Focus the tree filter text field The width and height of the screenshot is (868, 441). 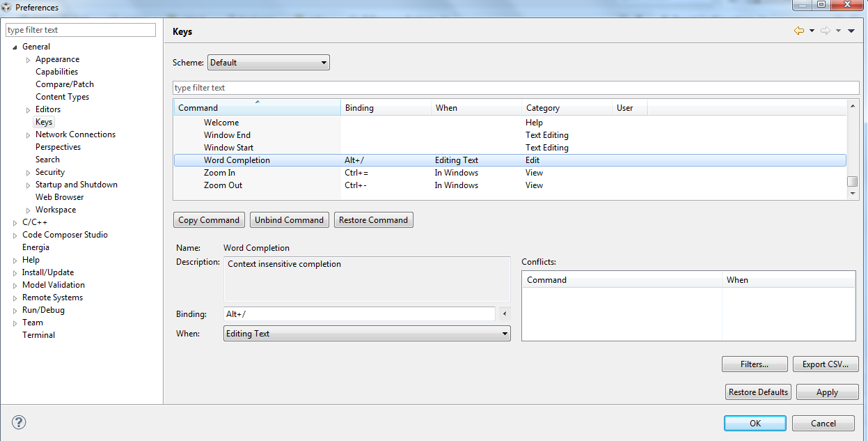[x=81, y=30]
